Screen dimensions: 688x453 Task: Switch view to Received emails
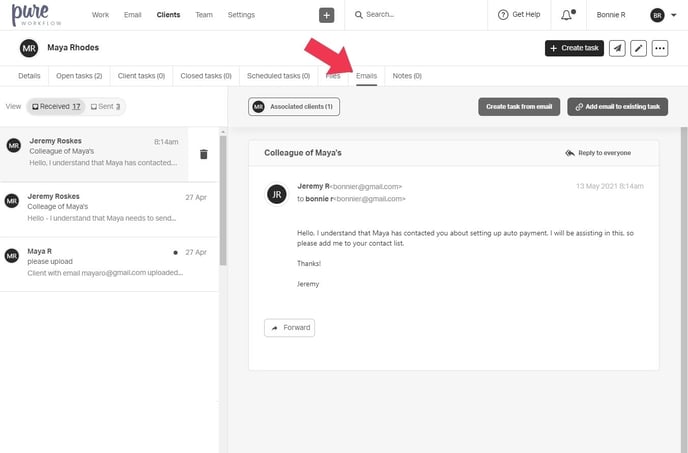55,106
